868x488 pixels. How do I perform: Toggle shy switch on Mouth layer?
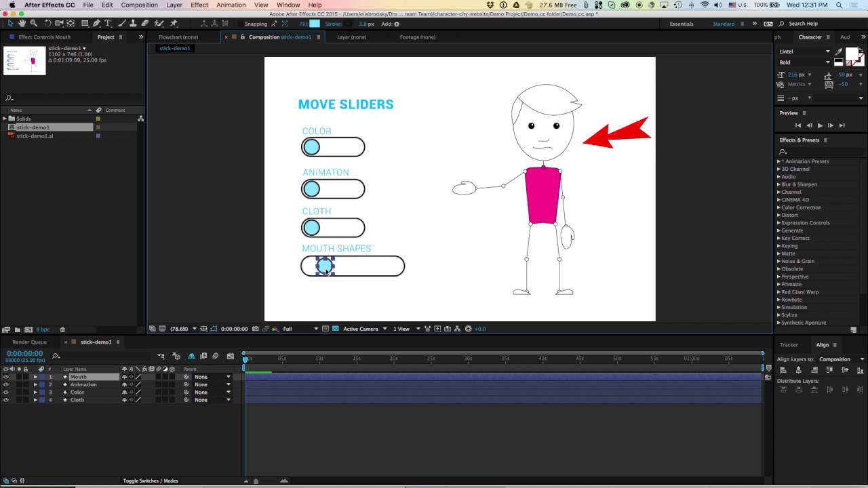coord(124,377)
